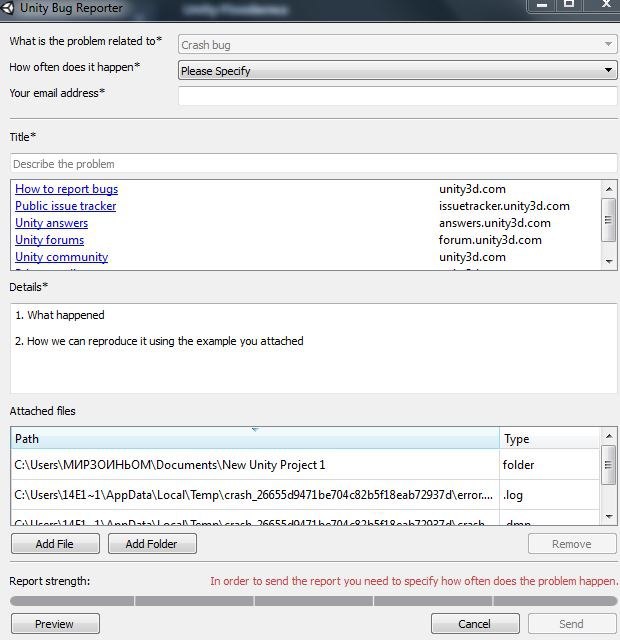Click scroll up arrow in links list
The image size is (620, 640).
click(x=609, y=189)
